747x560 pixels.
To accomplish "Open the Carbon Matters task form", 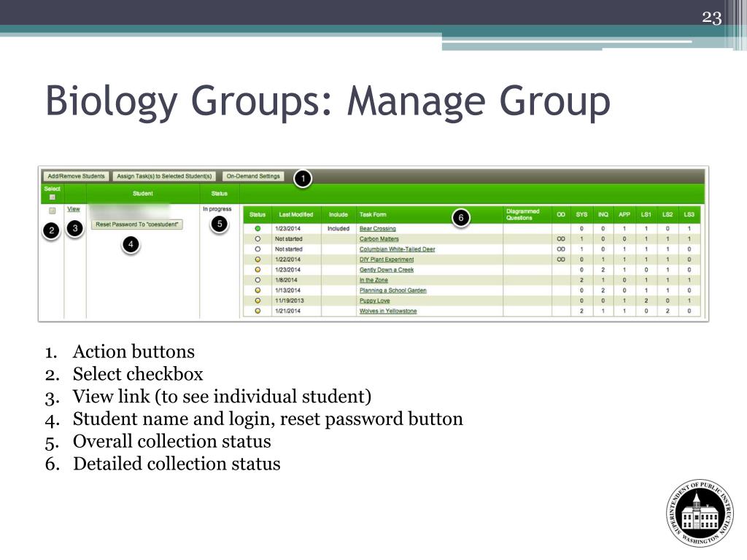I will pos(379,239).
